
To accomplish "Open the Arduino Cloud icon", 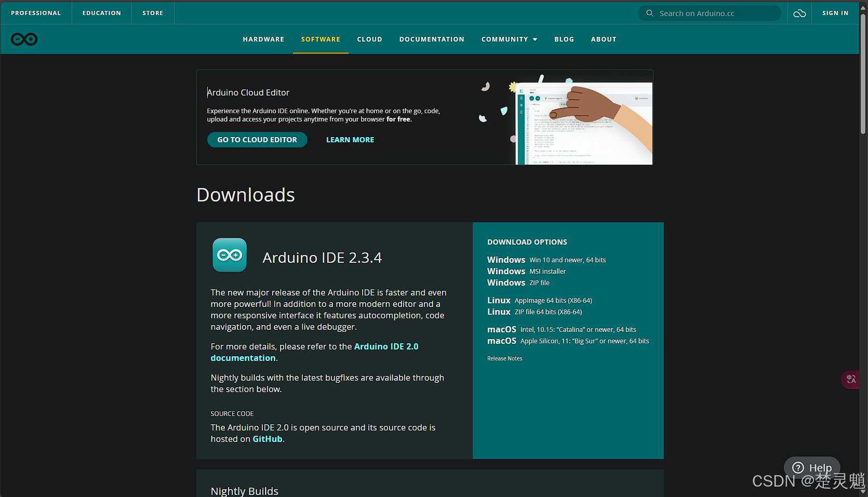I will 799,13.
